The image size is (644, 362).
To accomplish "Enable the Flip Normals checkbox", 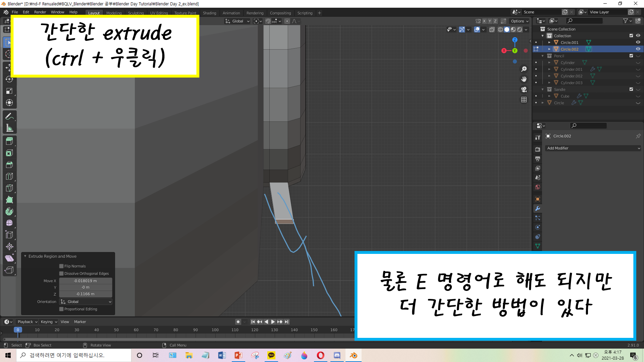I will [62, 266].
